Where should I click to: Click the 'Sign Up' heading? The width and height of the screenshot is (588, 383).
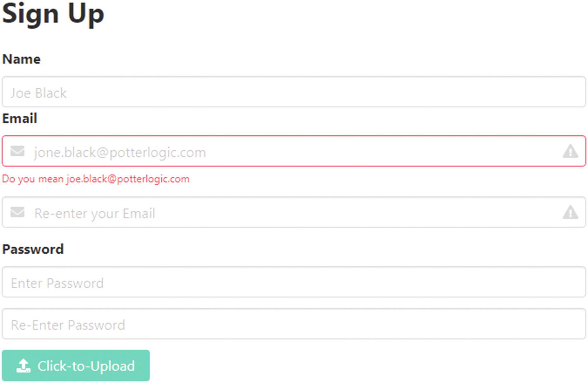[53, 14]
